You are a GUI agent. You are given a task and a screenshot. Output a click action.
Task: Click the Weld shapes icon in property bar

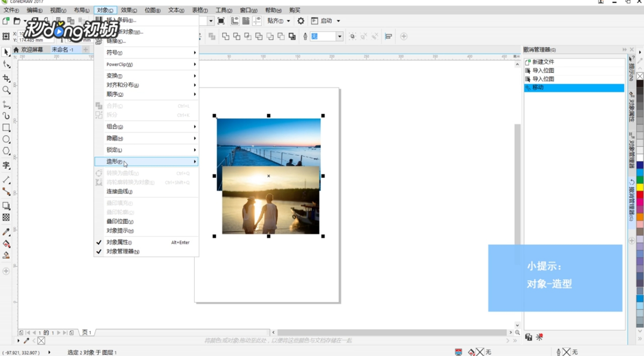pyautogui.click(x=225, y=37)
